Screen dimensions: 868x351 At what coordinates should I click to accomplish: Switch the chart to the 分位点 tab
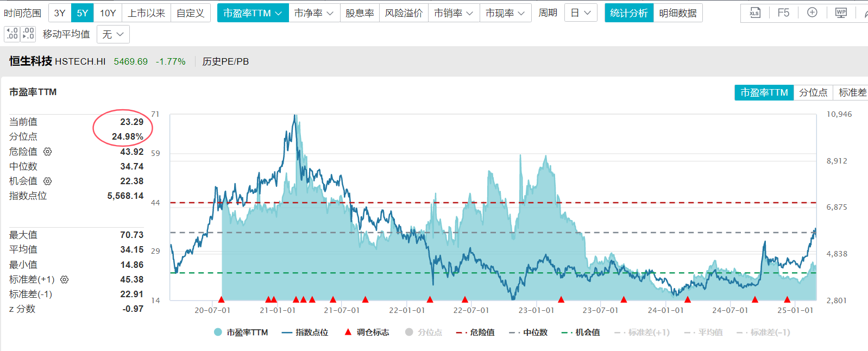tap(813, 92)
